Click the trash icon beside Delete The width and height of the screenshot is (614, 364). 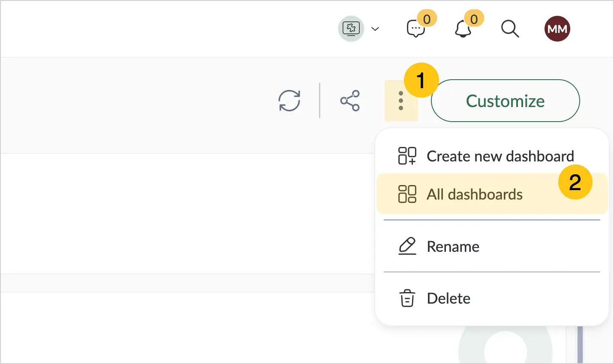(407, 298)
